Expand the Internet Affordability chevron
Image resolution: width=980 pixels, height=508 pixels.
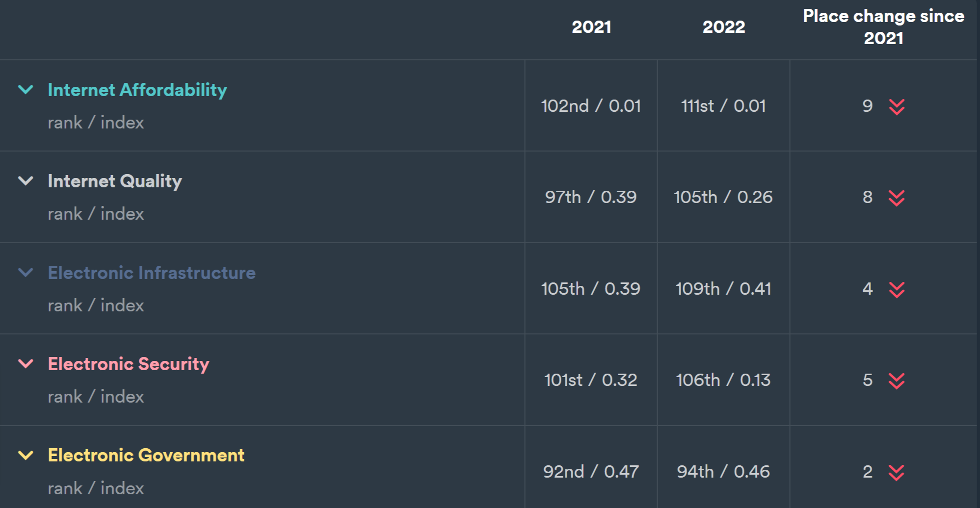click(26, 90)
